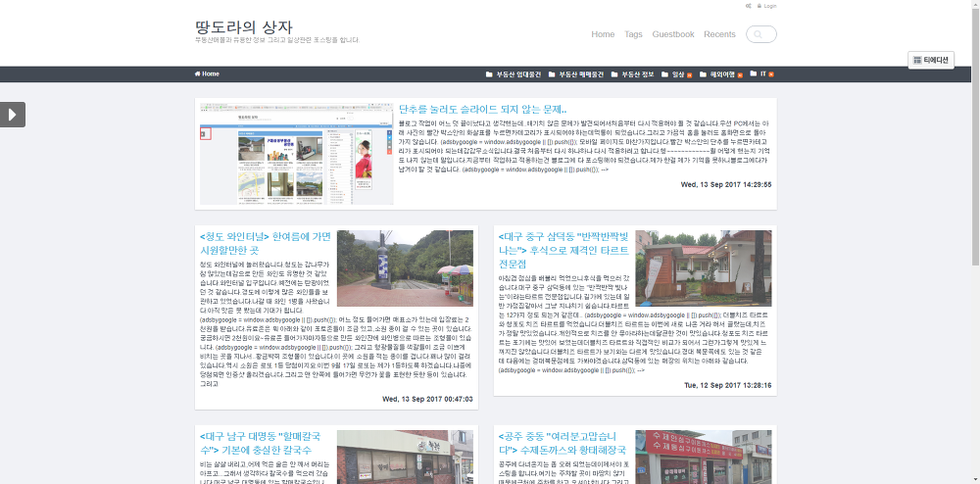The image size is (980, 484).
Task: Click the grid icon on the 티에디션 button
Action: click(x=917, y=60)
